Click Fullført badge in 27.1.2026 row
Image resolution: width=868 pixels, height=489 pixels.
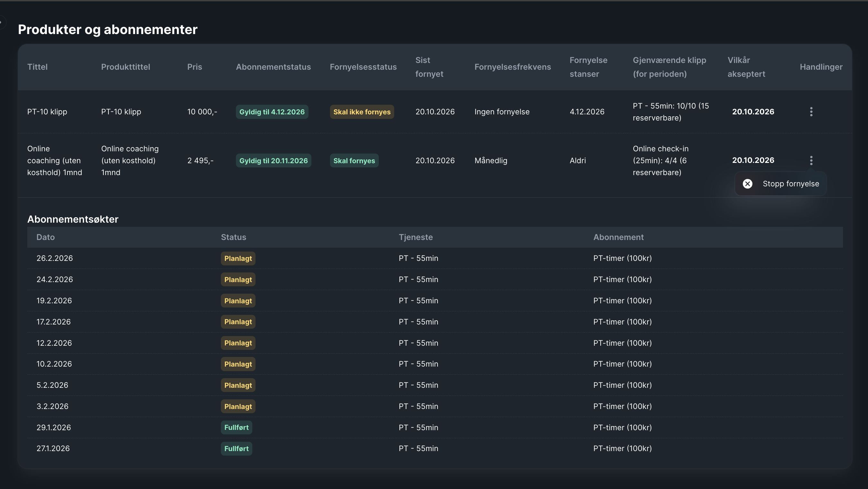[237, 449]
